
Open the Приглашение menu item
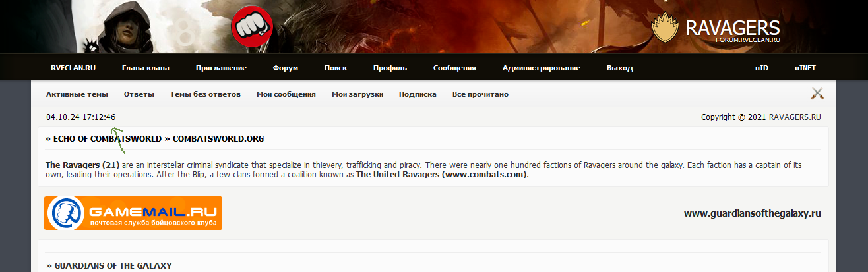[x=221, y=68]
